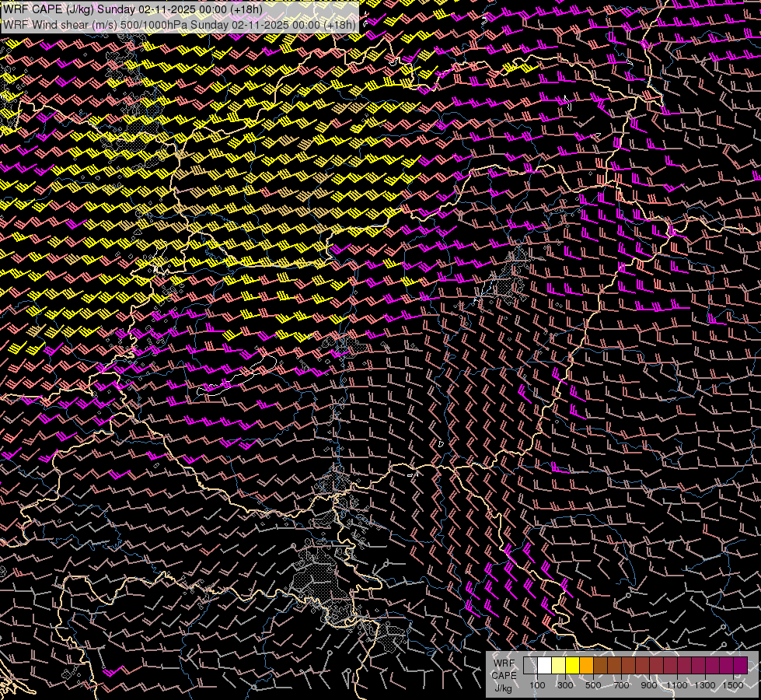This screenshot has width=761, height=700.
Task: Click the 1500 label on the legend
Action: [732, 685]
